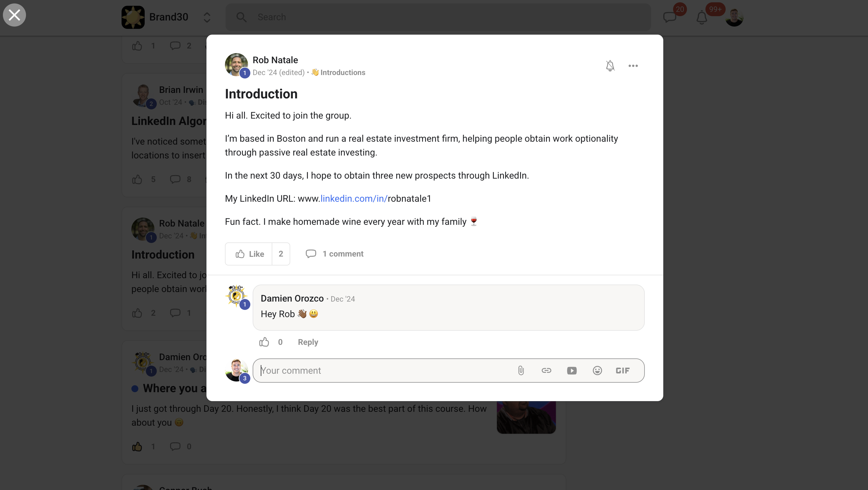Open the post options three-dot menu
This screenshot has height=490, width=868.
(x=633, y=66)
